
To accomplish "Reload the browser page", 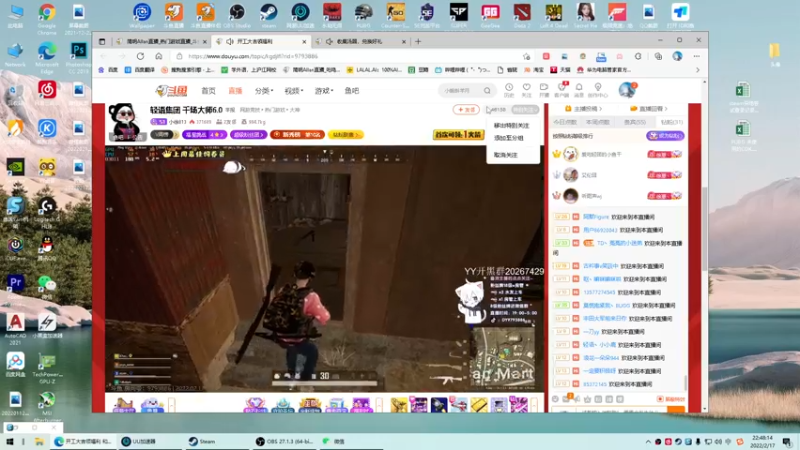I will tap(140, 56).
